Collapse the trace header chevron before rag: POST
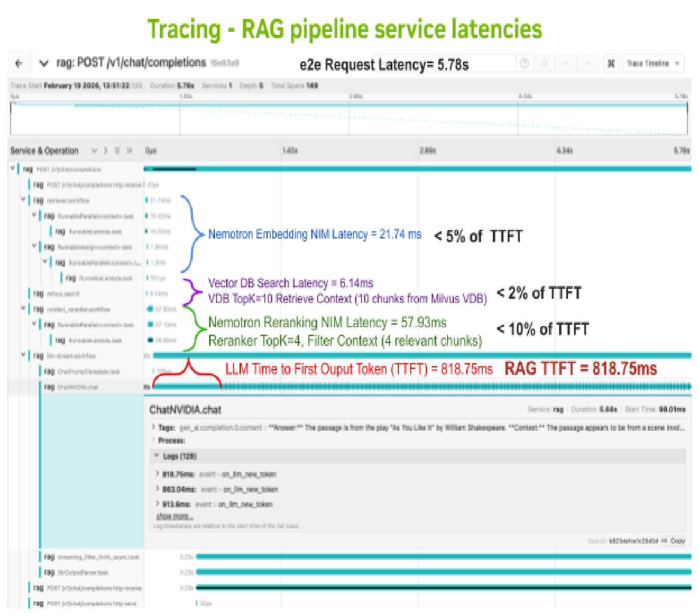The height and width of the screenshot is (616, 699). pos(44,63)
